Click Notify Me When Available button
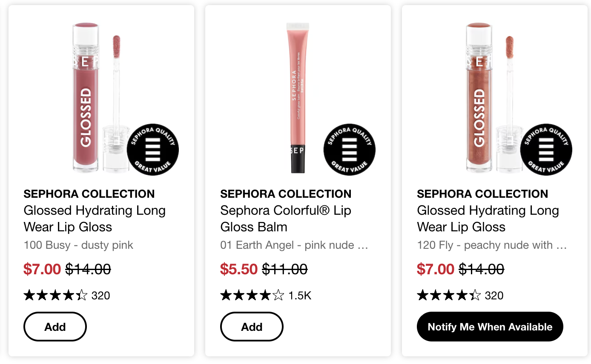The image size is (591, 364). tap(490, 327)
